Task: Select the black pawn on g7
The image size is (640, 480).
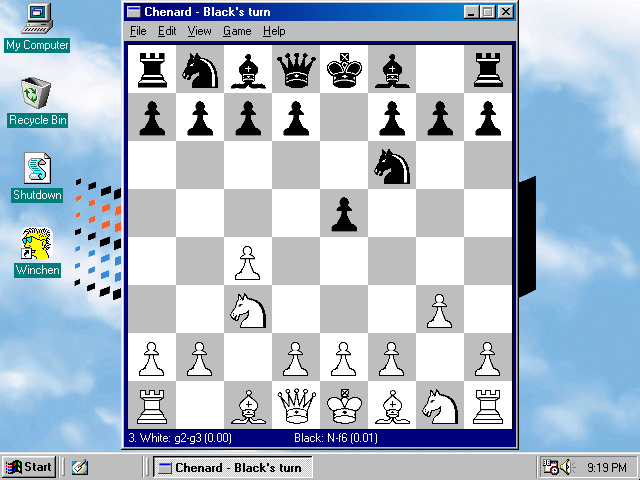Action: tap(440, 118)
